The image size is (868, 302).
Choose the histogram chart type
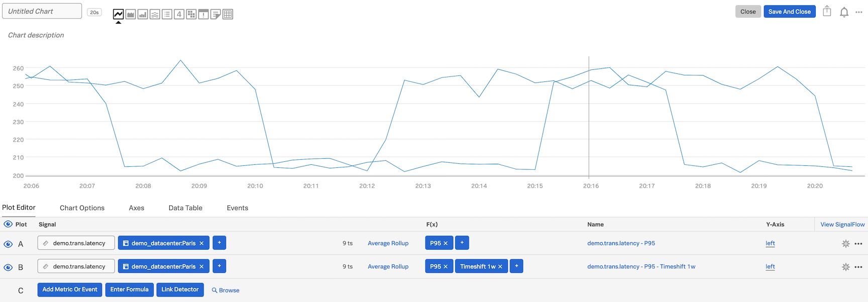(x=155, y=14)
